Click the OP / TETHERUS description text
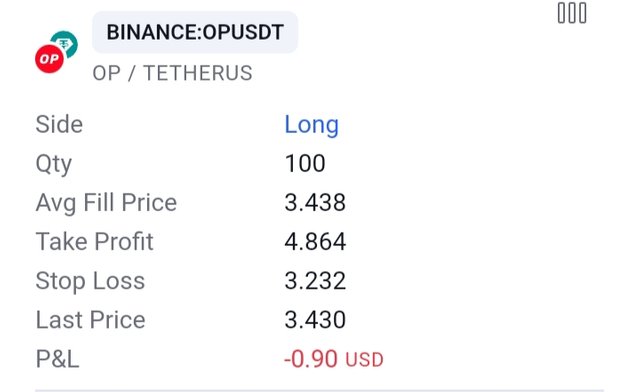The height and width of the screenshot is (392, 640). point(172,73)
